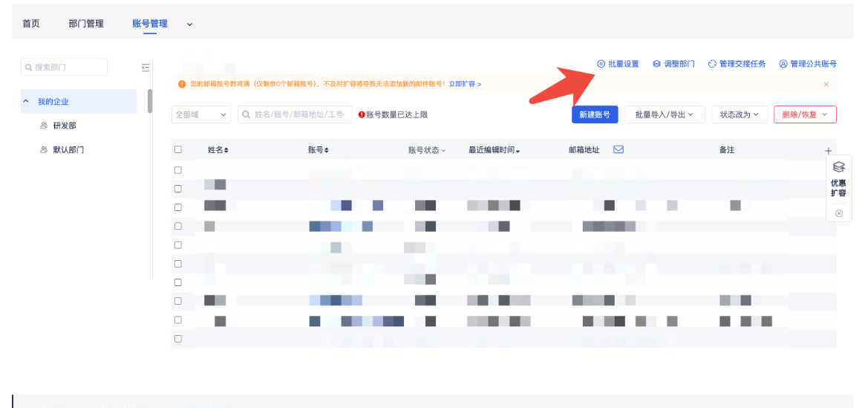The image size is (868, 408).
Task: Click the red alert icon beside 账号数量已达上限
Action: 362,114
